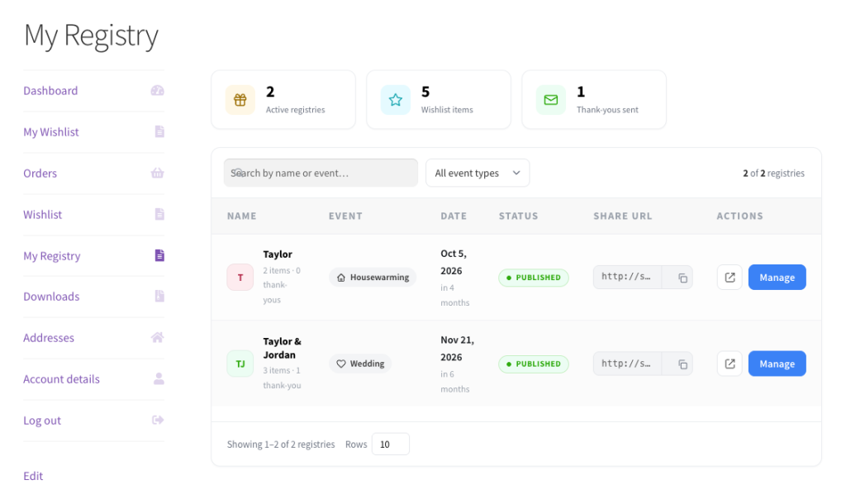Click the Housewarming event tag
This screenshot has height=504, width=846.
[x=373, y=278]
